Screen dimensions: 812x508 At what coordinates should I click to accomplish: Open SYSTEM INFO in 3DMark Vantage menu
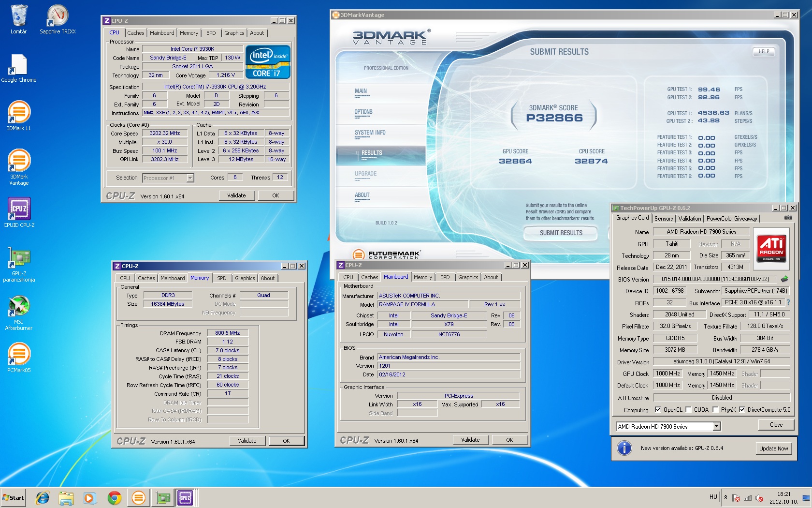tap(370, 133)
